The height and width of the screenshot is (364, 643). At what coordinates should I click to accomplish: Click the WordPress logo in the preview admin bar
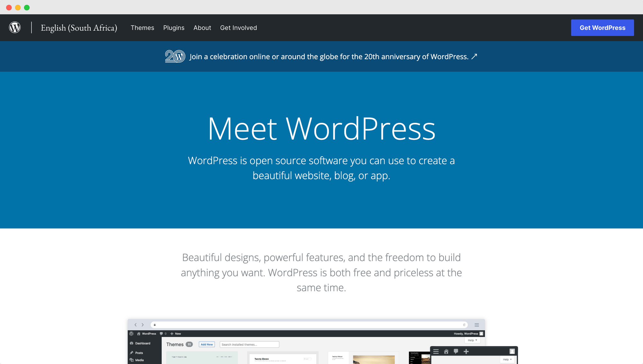(131, 333)
